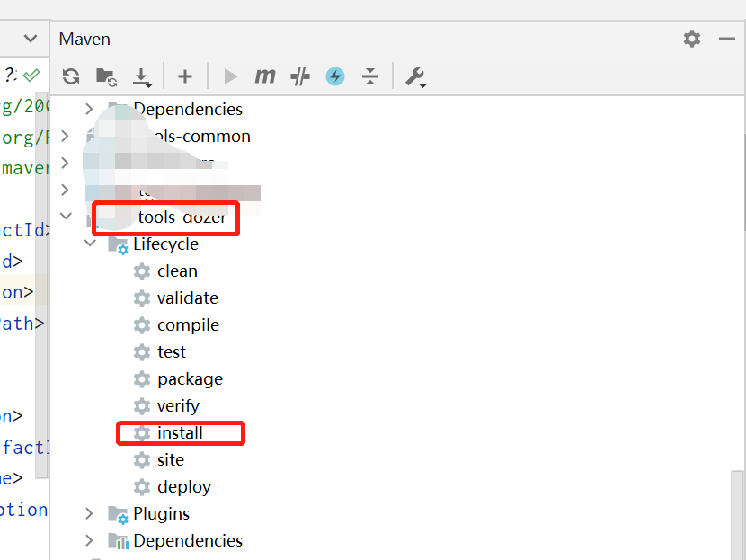The height and width of the screenshot is (560, 746).
Task: Click the Lifecycle folder icon
Action: pyautogui.click(x=118, y=245)
